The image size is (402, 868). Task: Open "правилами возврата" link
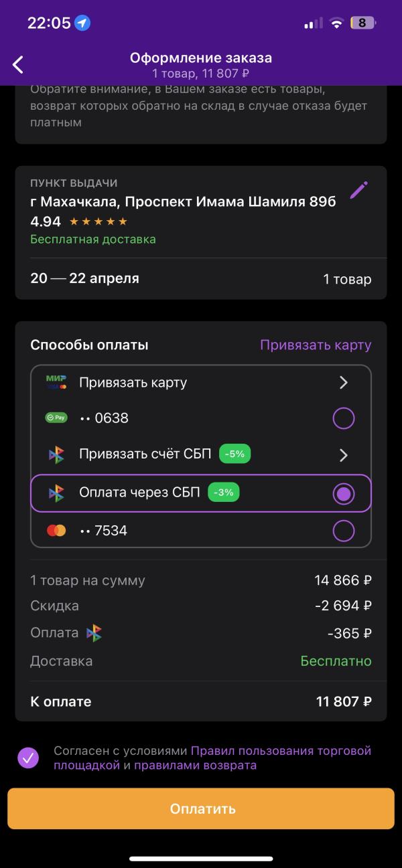point(195,765)
